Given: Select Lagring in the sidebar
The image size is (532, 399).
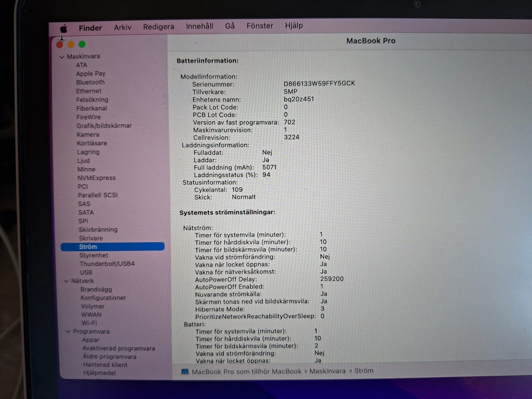Looking at the screenshot, I should [88, 152].
